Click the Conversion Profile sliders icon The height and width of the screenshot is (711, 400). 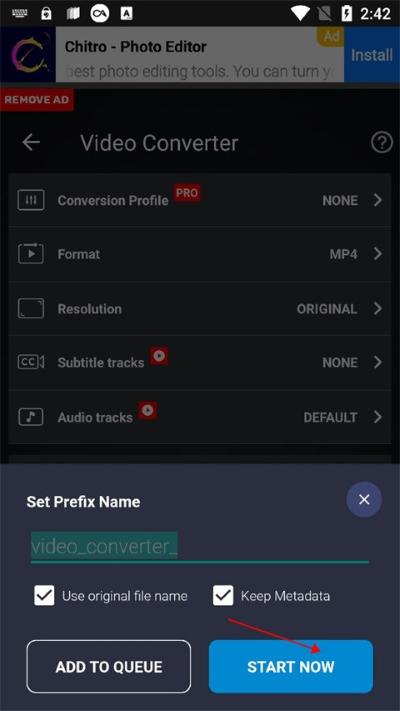[31, 200]
